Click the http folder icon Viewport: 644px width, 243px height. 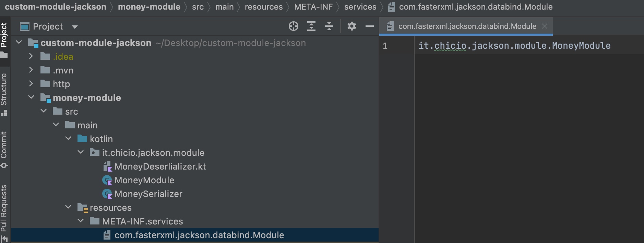[x=45, y=84]
